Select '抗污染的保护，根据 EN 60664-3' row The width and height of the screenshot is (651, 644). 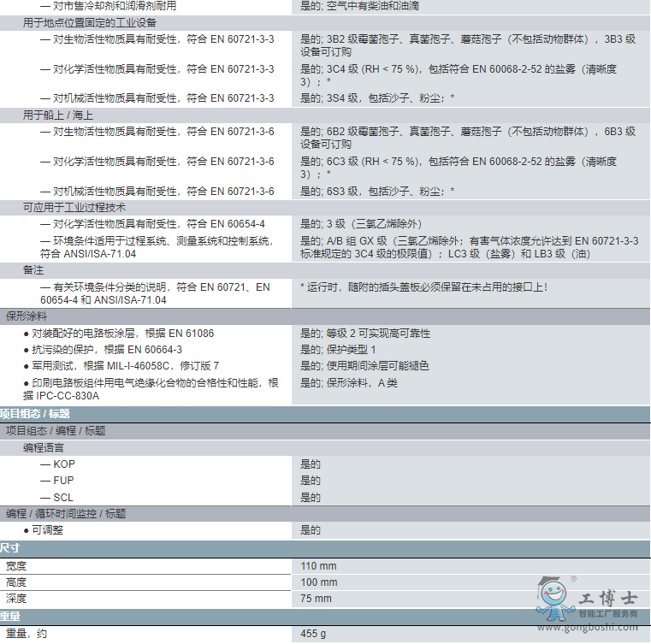(103, 350)
